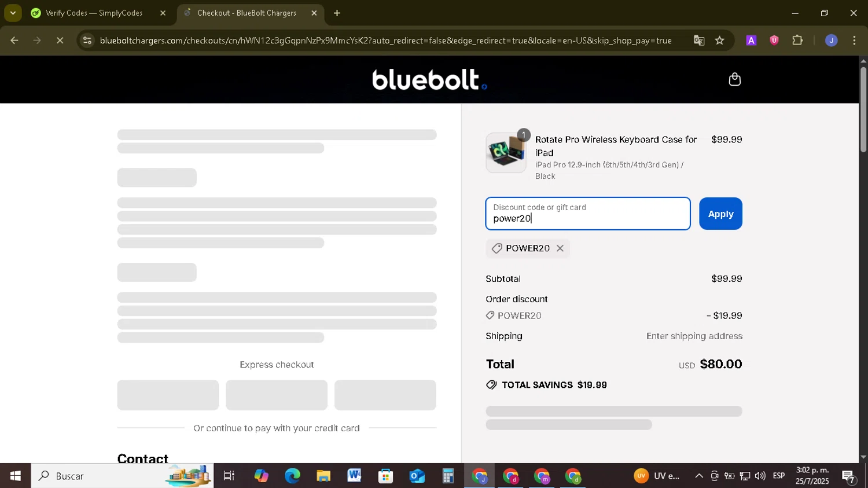Click the Express checkout heading
This screenshot has width=868, height=488.
(x=277, y=365)
